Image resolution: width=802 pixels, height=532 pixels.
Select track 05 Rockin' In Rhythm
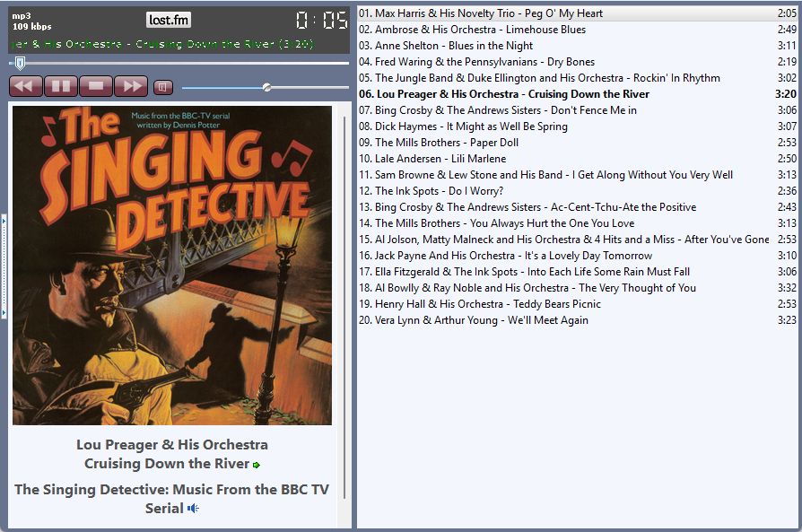(x=578, y=78)
